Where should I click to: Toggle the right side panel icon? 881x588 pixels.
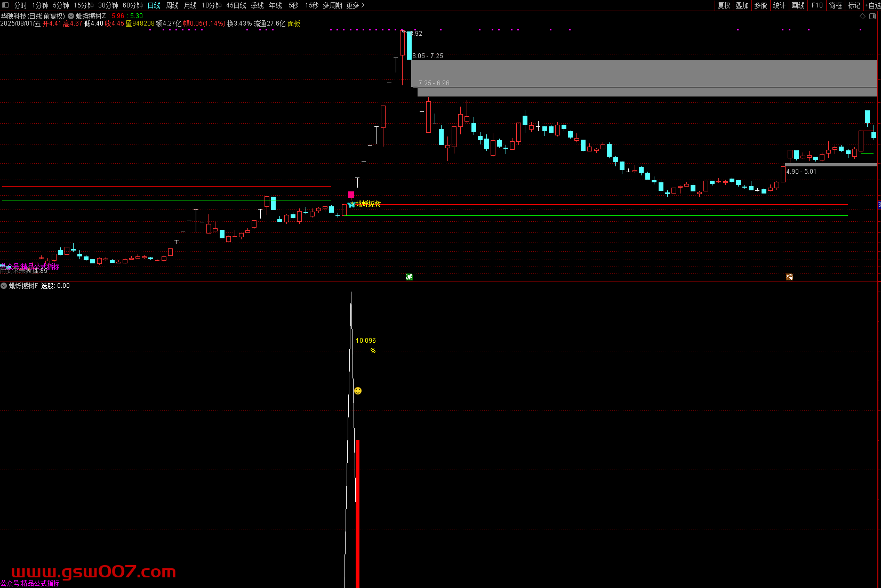(x=873, y=17)
